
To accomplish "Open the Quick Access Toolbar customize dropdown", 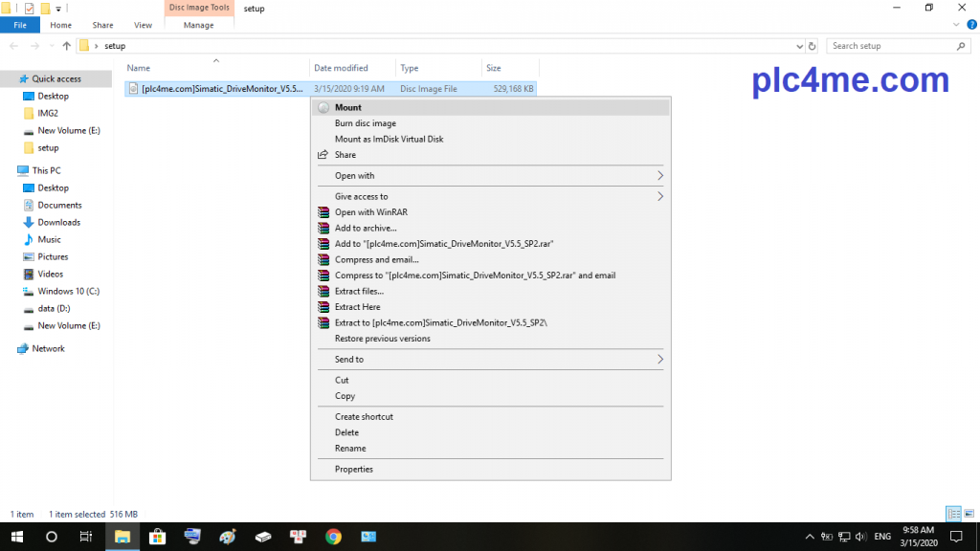I will 58,9.
